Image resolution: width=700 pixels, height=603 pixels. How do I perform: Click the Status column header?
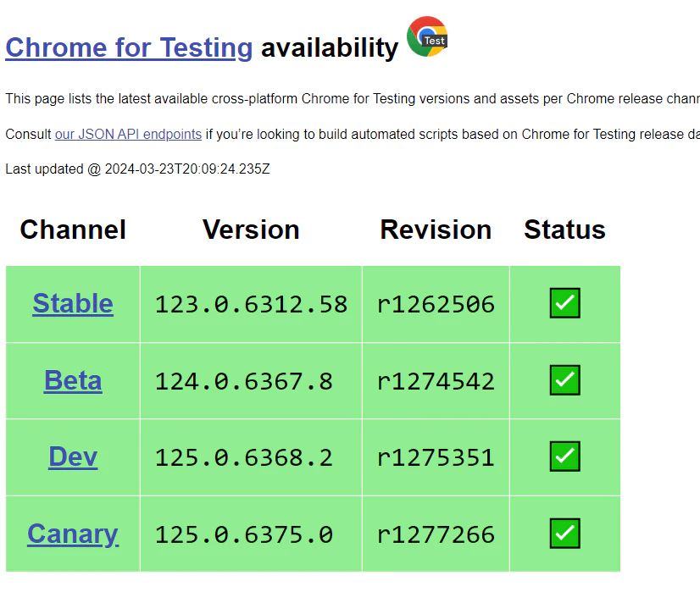point(564,230)
